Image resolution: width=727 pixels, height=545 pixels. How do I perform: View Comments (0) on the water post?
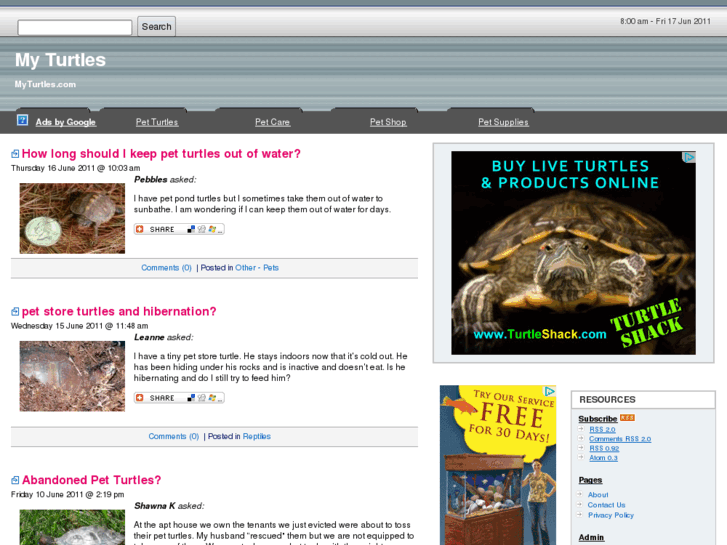click(166, 268)
